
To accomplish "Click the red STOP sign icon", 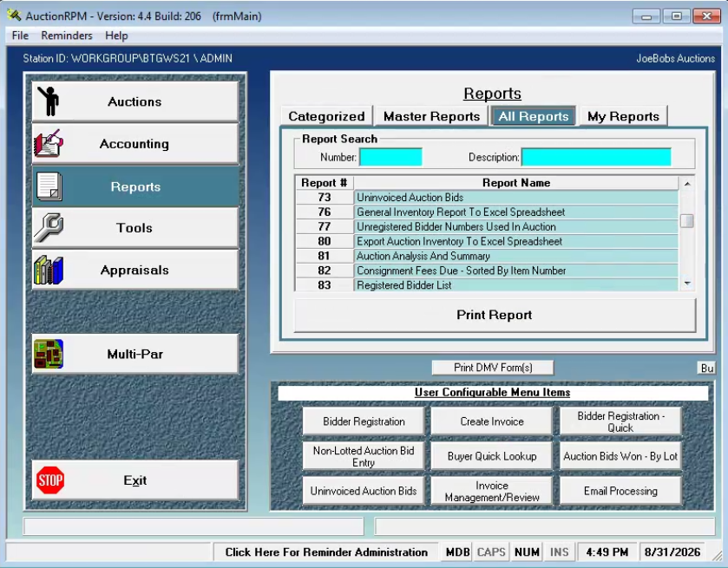I will [x=50, y=480].
